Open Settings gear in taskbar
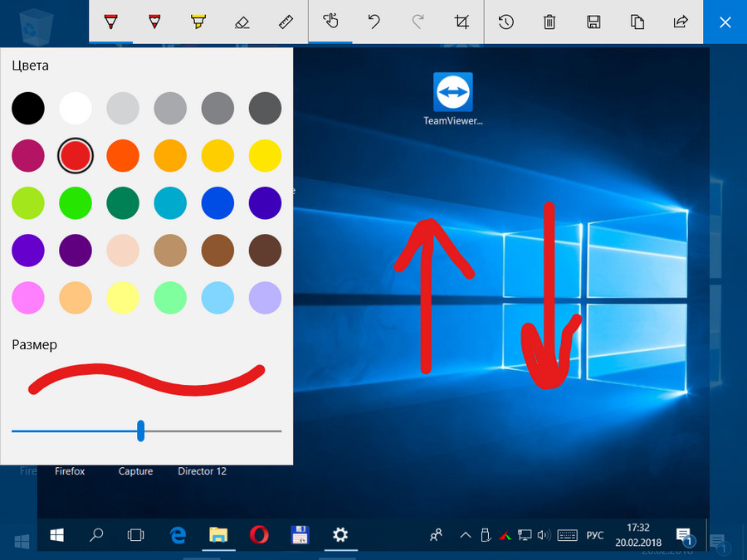The image size is (747, 560). [340, 535]
